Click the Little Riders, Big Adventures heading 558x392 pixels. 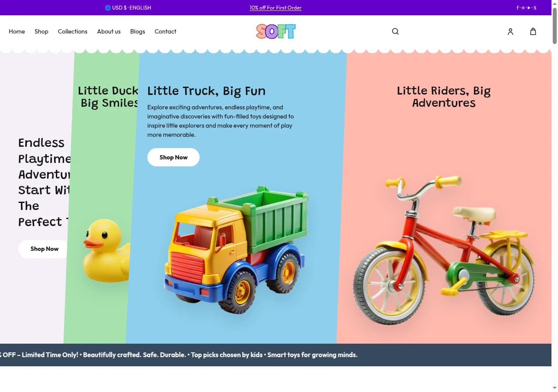444,97
